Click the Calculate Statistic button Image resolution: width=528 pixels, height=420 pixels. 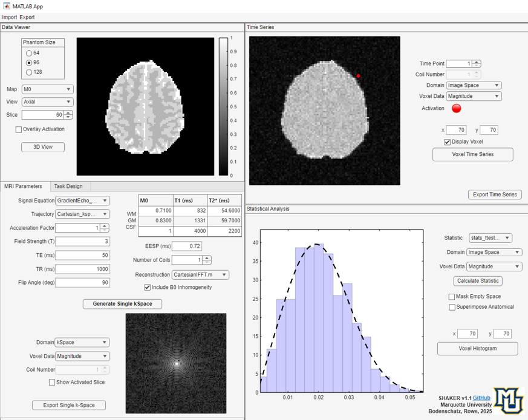tap(478, 281)
